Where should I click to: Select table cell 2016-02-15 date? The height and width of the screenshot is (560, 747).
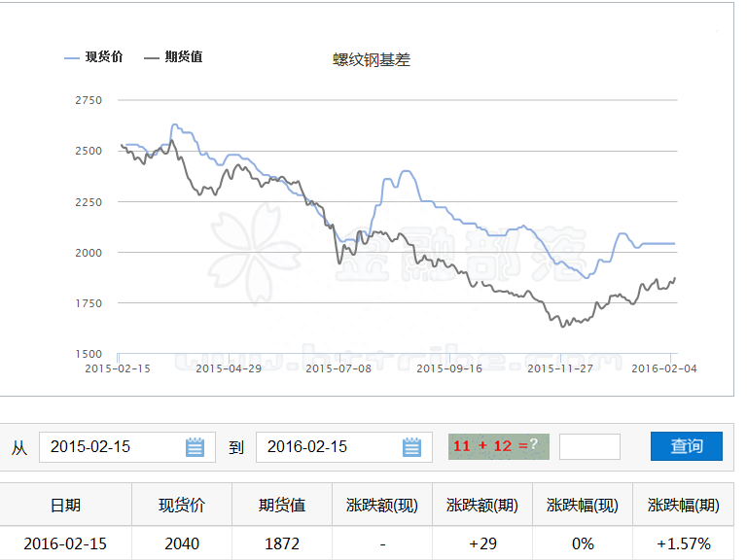[66, 543]
